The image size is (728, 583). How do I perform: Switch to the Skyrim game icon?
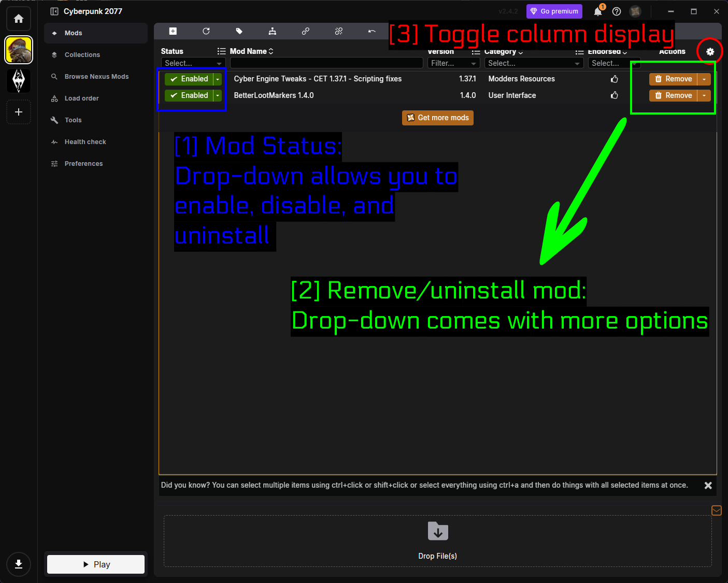coord(19,81)
